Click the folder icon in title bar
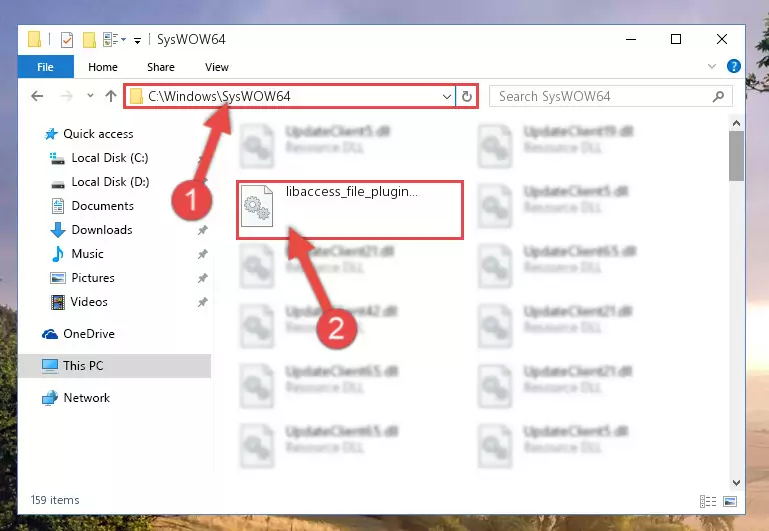This screenshot has height=531, width=769. click(x=34, y=39)
